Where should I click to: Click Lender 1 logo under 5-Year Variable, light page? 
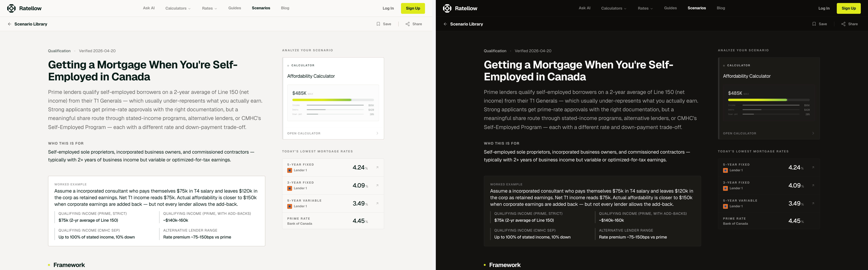click(289, 206)
